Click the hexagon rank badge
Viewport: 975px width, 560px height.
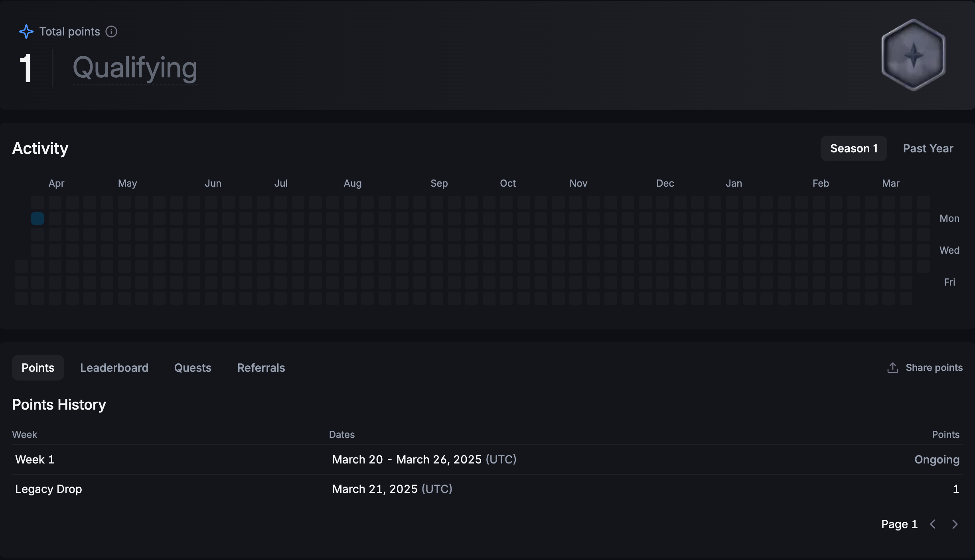coord(913,55)
